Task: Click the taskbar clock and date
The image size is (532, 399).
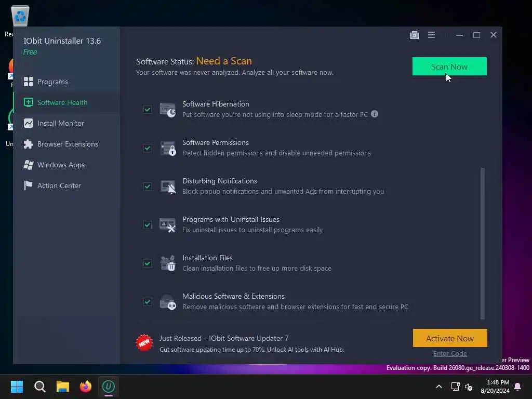Action: click(x=495, y=387)
